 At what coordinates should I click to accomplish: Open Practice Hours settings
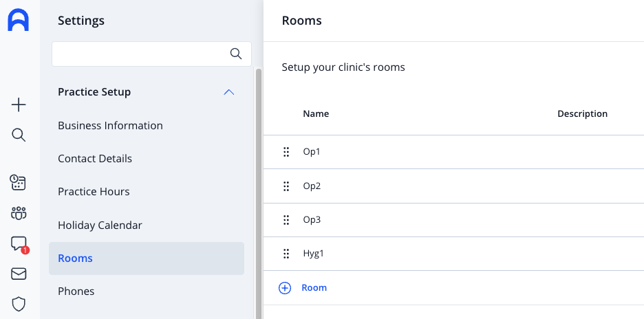pos(94,192)
